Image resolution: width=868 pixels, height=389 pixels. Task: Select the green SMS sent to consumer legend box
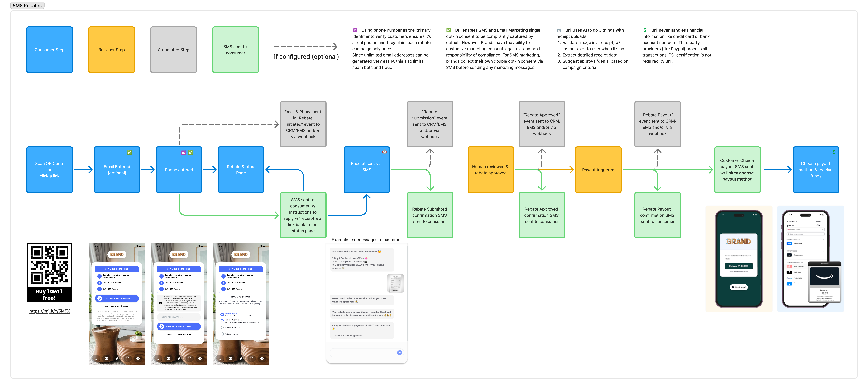tap(235, 50)
